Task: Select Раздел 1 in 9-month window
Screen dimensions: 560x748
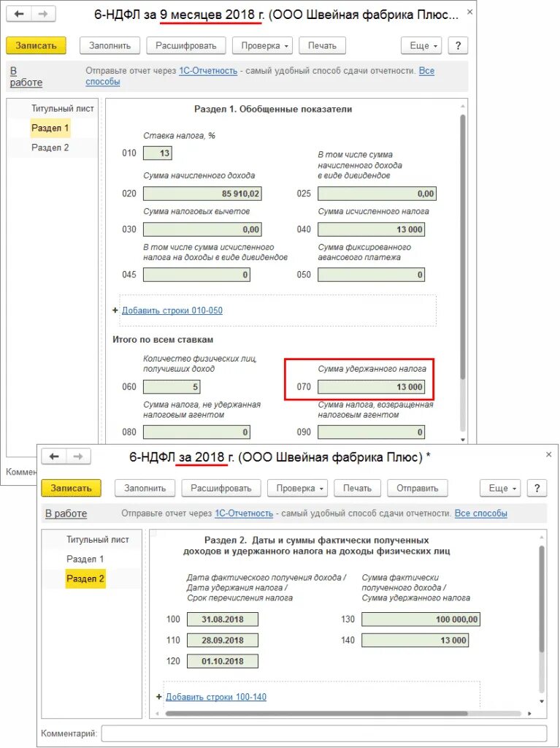Action: point(50,128)
